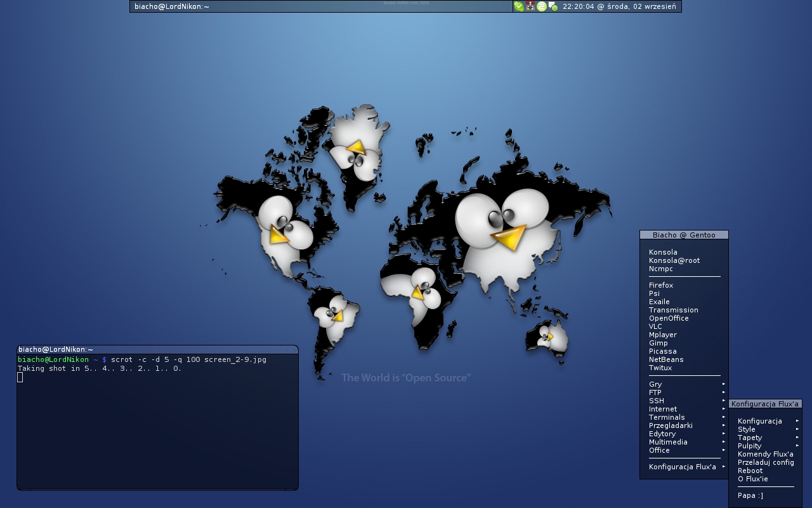Click the terminal window title bar
812x508 pixels.
157,349
